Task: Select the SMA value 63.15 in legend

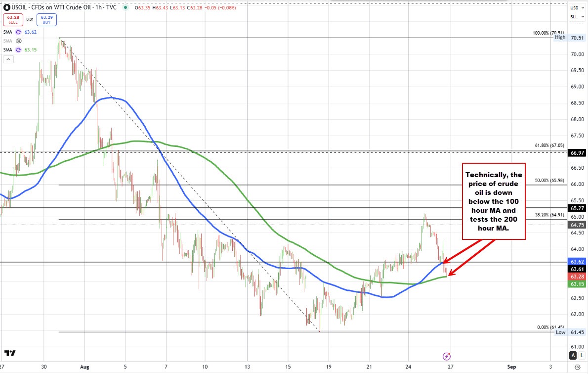Action: click(x=30, y=49)
